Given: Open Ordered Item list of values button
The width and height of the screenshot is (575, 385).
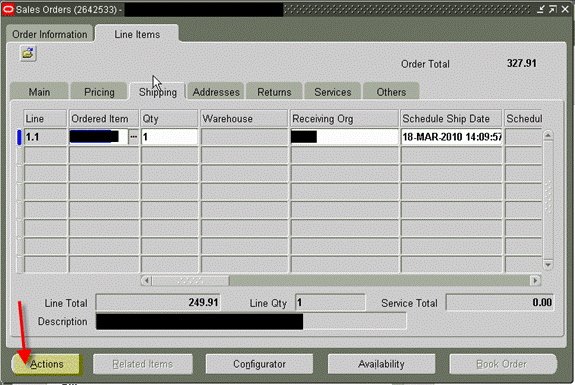Looking at the screenshot, I should 133,137.
